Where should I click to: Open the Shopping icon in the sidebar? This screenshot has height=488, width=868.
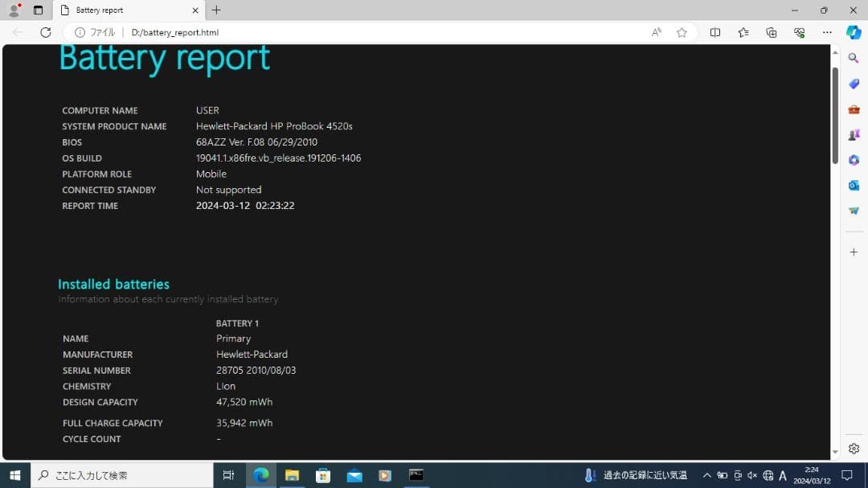pyautogui.click(x=854, y=84)
